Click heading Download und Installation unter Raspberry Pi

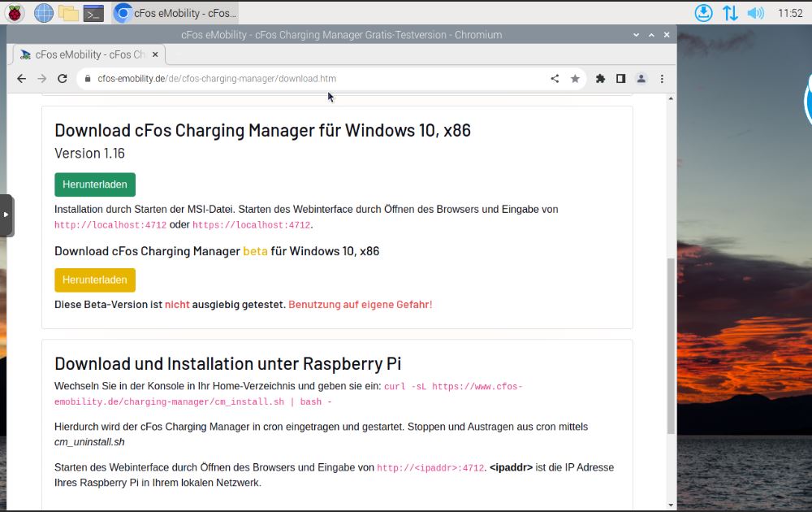[x=228, y=364]
